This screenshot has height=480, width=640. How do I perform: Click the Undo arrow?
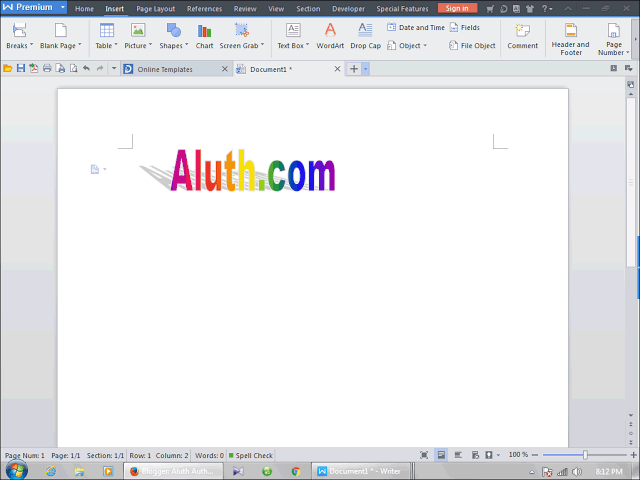click(x=86, y=69)
